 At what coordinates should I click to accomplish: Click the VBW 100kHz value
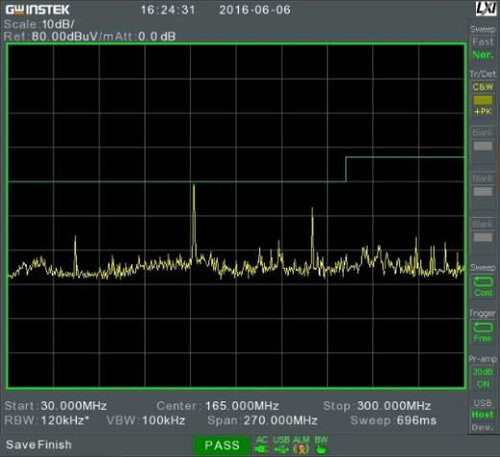163,420
